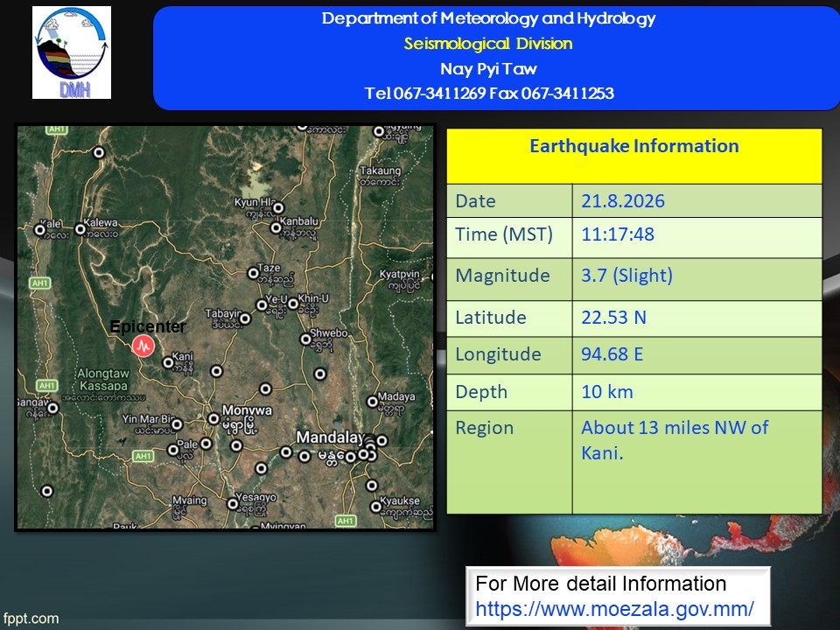Click the longitude value 94.68 E
Viewport: 840px width, 630px height.
(612, 354)
